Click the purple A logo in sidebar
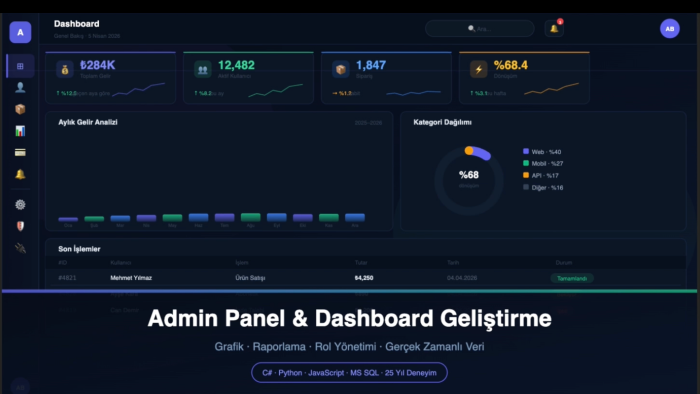Viewport: 700px width, 394px height. pos(20,32)
